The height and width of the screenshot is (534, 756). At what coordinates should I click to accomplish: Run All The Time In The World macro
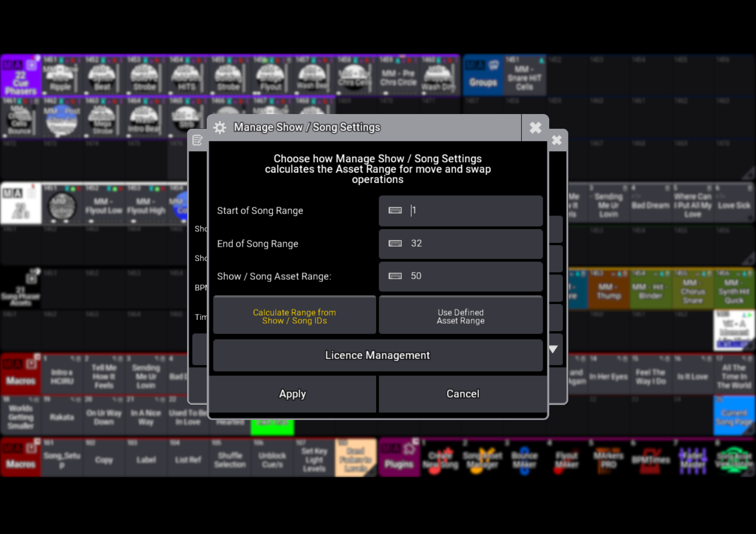(734, 375)
